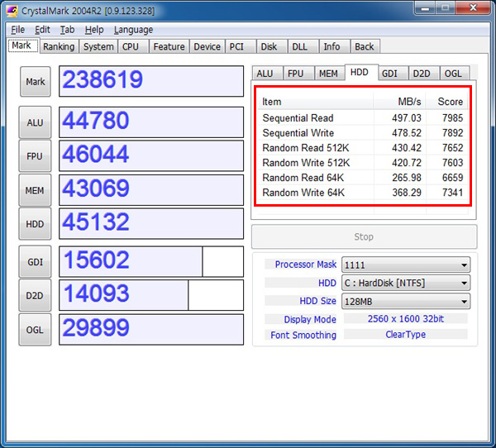Click the ClearType font smoothing value
496x448 pixels.
pyautogui.click(x=406, y=335)
